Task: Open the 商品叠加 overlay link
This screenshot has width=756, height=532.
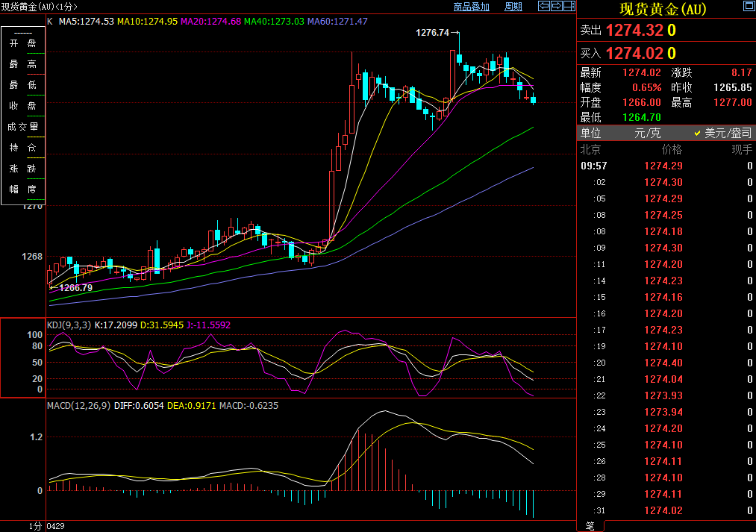Action: click(x=472, y=7)
